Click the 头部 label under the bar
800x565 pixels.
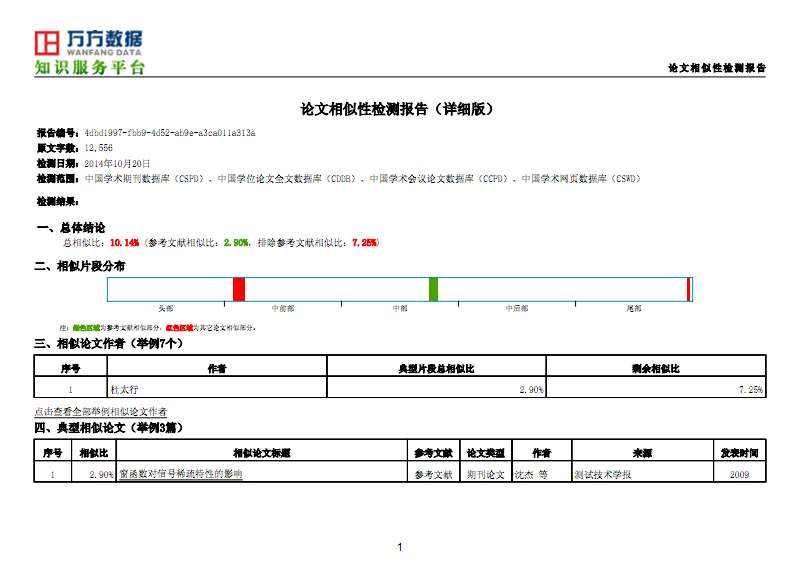(x=166, y=308)
